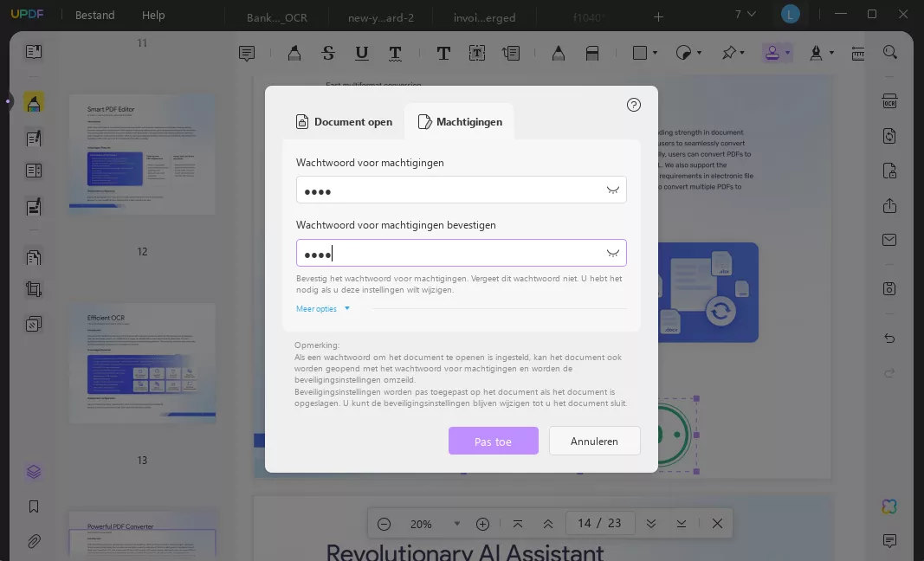Open the Edit PDF tool in sidebar
Screen dimensions: 924x561
click(x=34, y=138)
